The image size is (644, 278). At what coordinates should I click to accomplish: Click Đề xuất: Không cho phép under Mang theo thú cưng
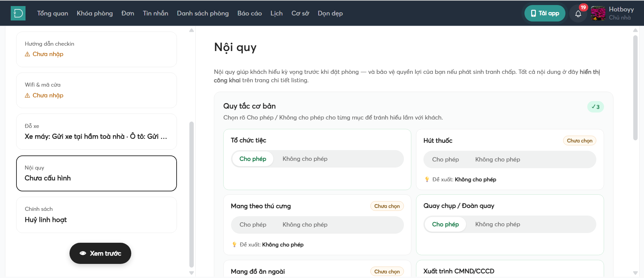[271, 245]
